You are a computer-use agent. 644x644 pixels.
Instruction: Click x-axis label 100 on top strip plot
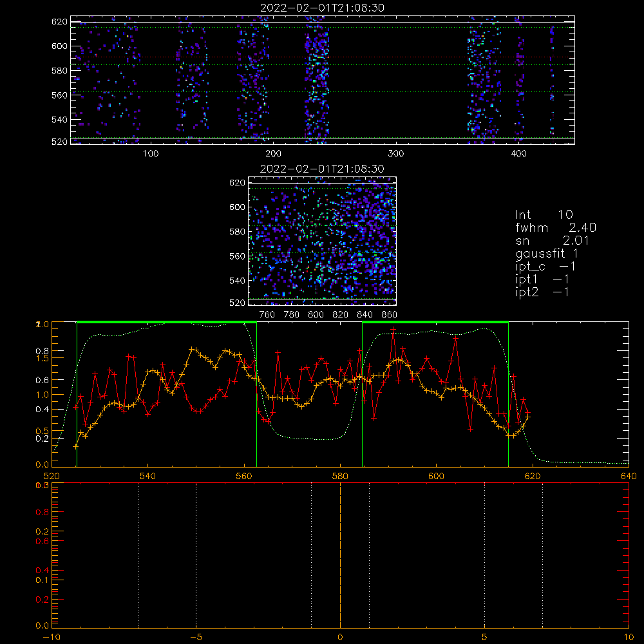(151, 154)
